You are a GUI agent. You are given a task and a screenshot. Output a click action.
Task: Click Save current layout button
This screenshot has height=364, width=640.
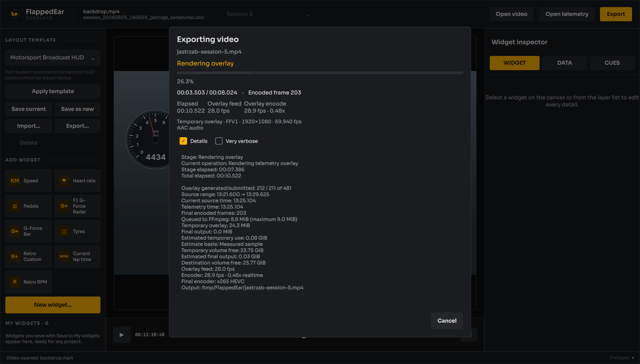pos(28,109)
